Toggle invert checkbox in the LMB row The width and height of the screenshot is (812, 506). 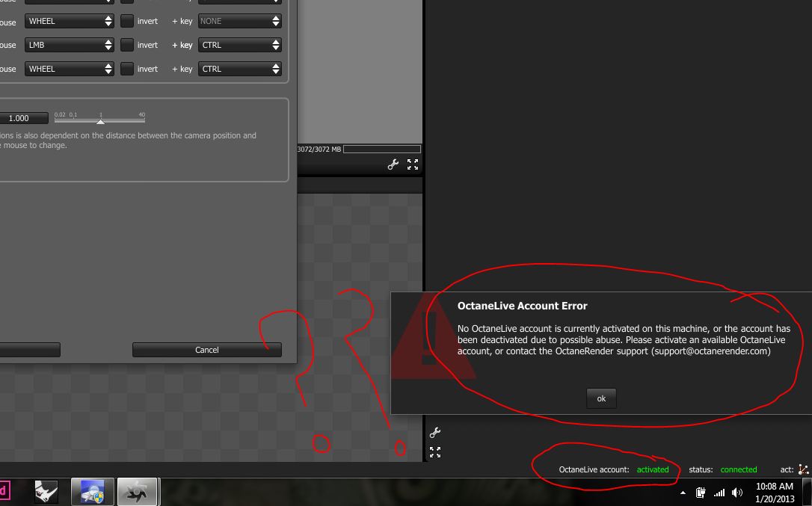point(127,45)
